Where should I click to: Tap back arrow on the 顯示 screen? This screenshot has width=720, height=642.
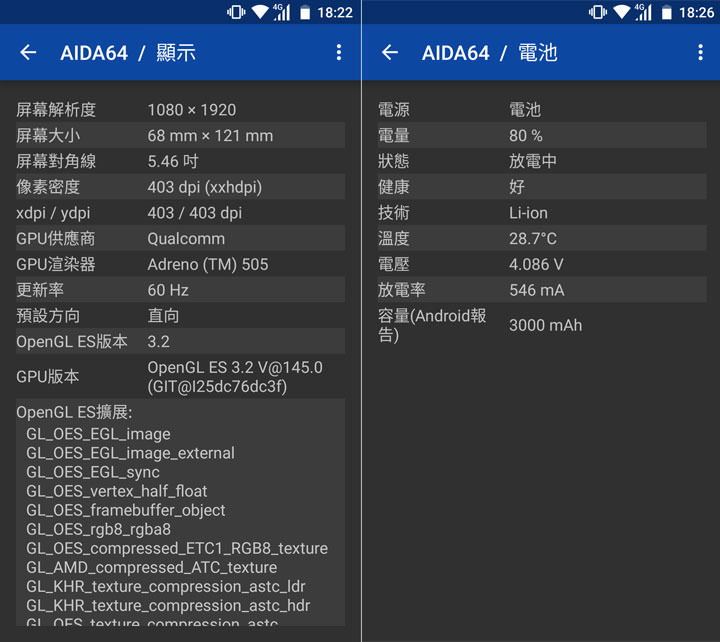click(28, 53)
